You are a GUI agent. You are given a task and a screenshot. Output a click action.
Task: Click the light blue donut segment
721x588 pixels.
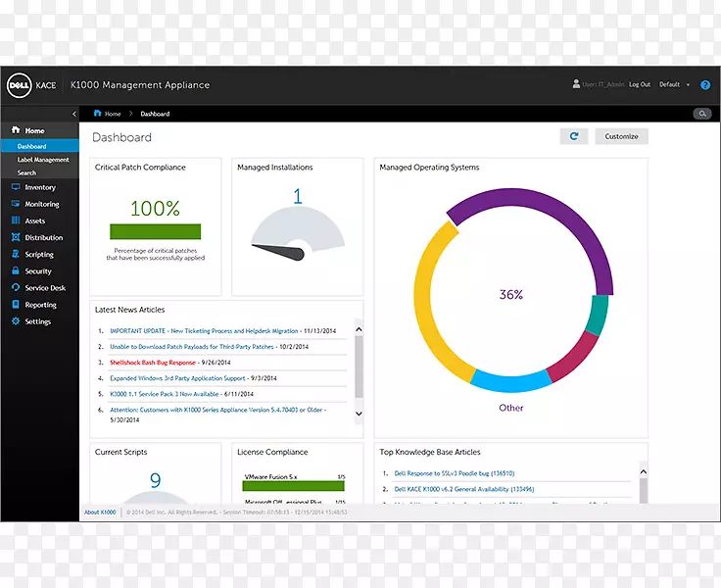click(x=510, y=384)
